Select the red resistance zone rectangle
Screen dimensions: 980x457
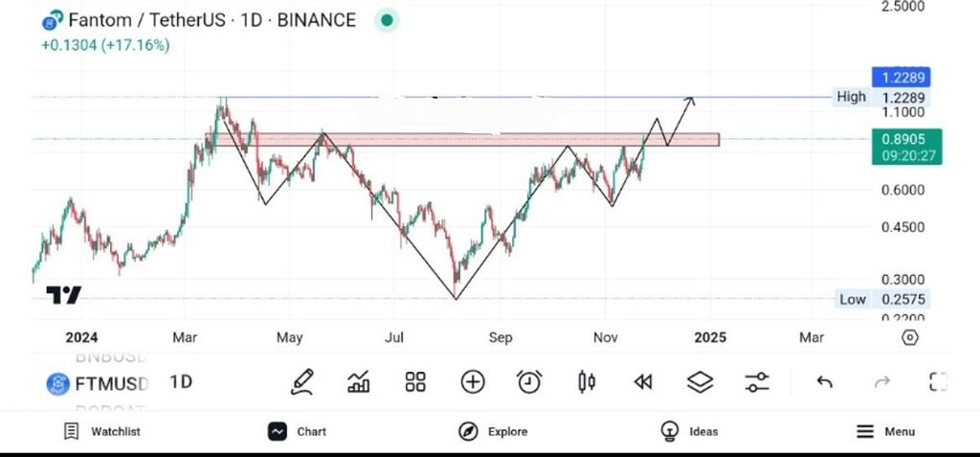(x=479, y=140)
